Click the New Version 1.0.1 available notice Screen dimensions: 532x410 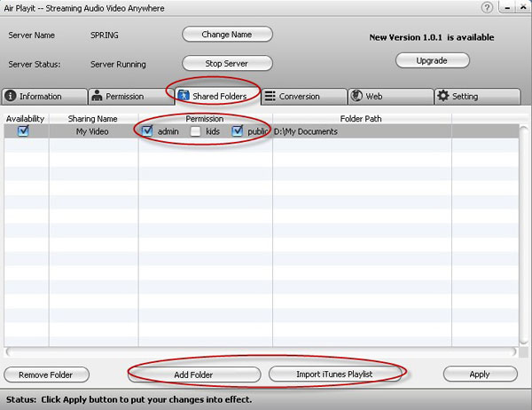tap(432, 37)
